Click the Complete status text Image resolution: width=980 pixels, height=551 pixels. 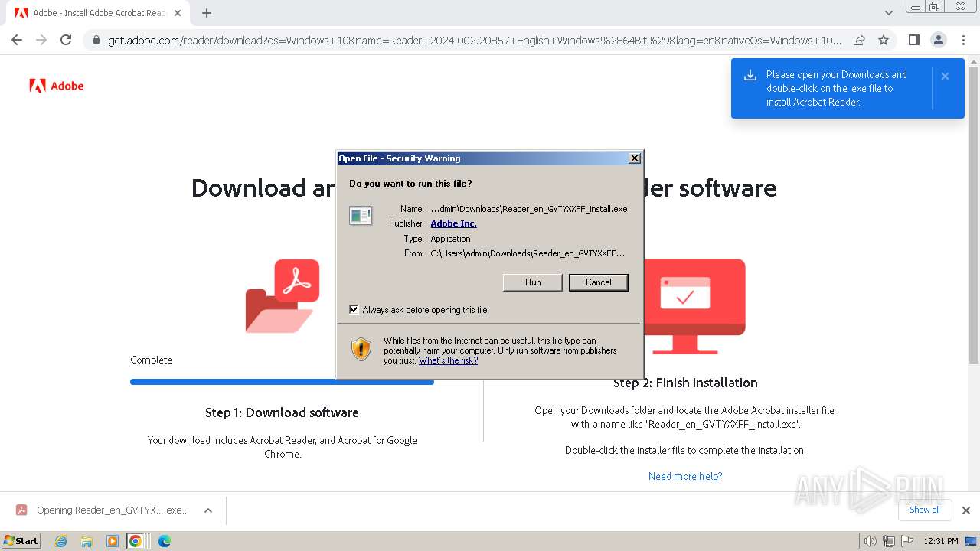pyautogui.click(x=151, y=360)
